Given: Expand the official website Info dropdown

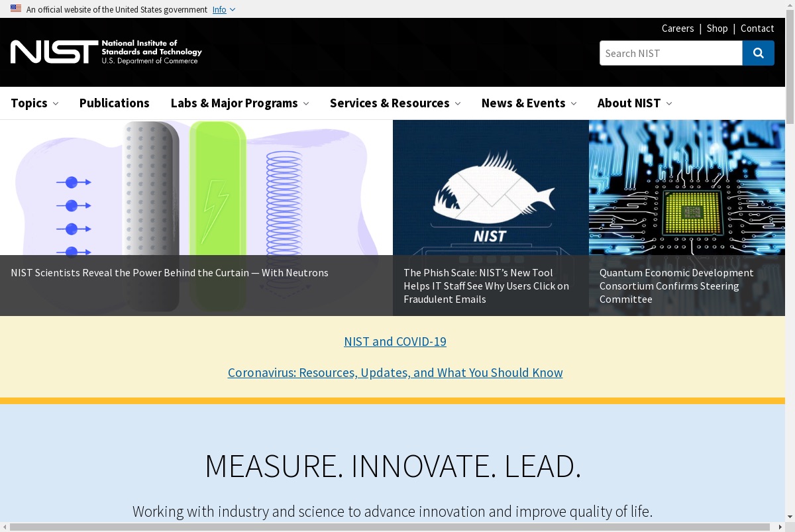Looking at the screenshot, I should 224,9.
